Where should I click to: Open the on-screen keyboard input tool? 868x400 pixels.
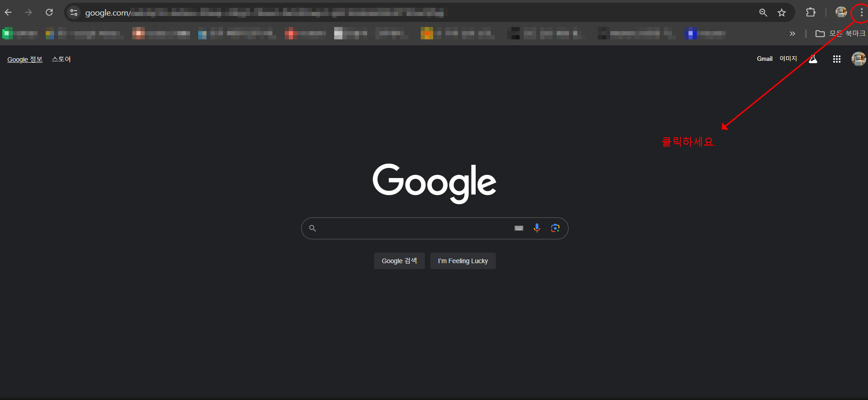(519, 228)
